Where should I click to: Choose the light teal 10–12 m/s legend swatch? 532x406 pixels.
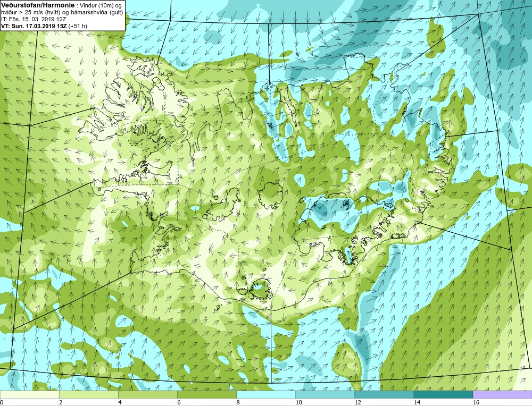(325, 395)
